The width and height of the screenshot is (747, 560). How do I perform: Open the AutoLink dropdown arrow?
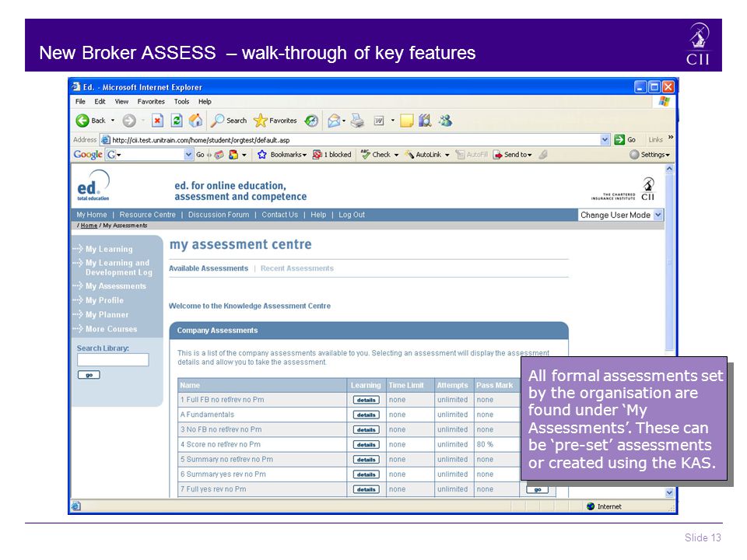tap(447, 155)
